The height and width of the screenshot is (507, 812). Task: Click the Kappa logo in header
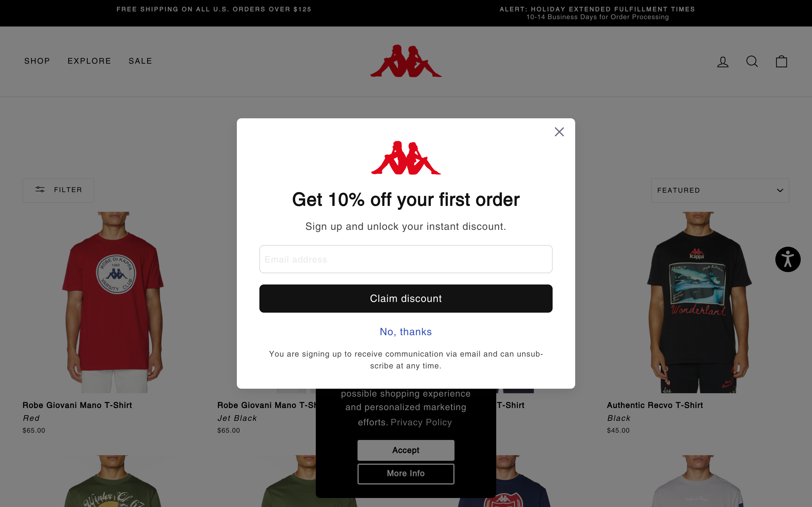pyautogui.click(x=406, y=61)
